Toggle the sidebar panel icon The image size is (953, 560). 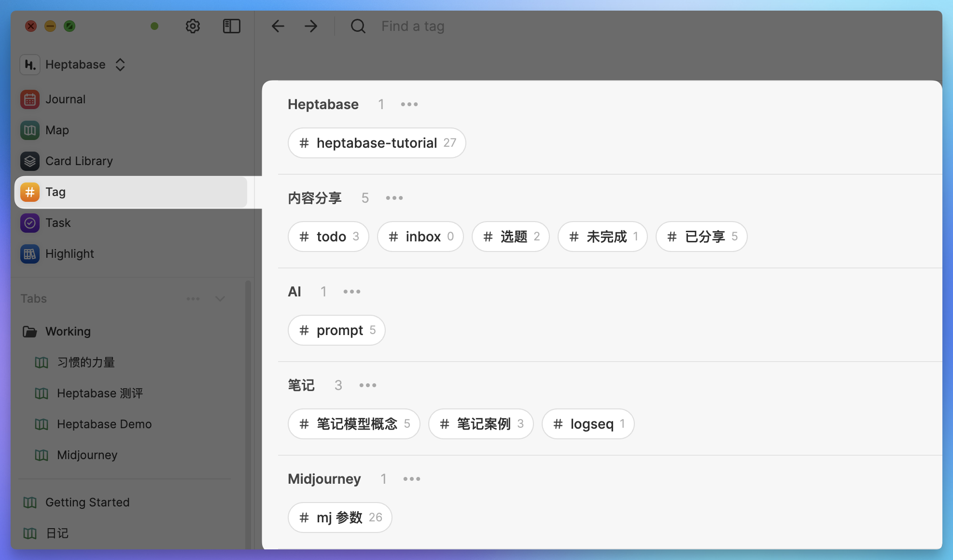point(231,26)
